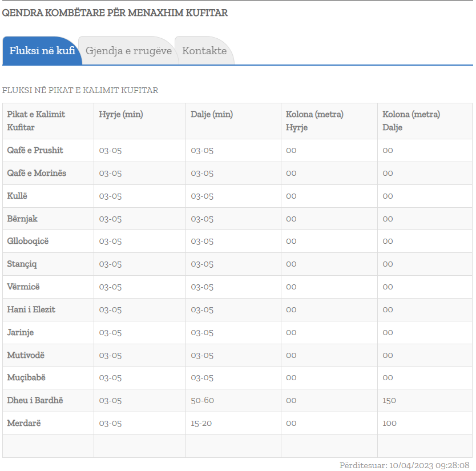Click the Hyrje (min) column header
476x471 pixels.
click(121, 114)
